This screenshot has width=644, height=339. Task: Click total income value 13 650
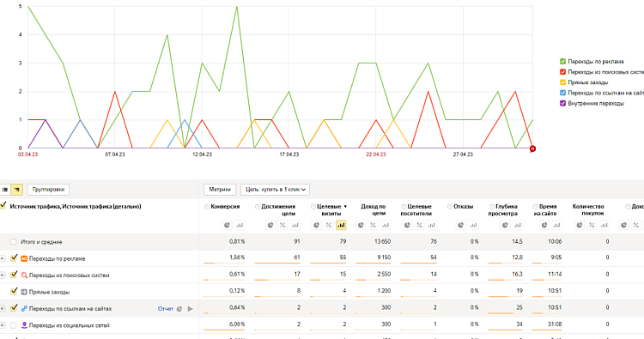pos(382,242)
